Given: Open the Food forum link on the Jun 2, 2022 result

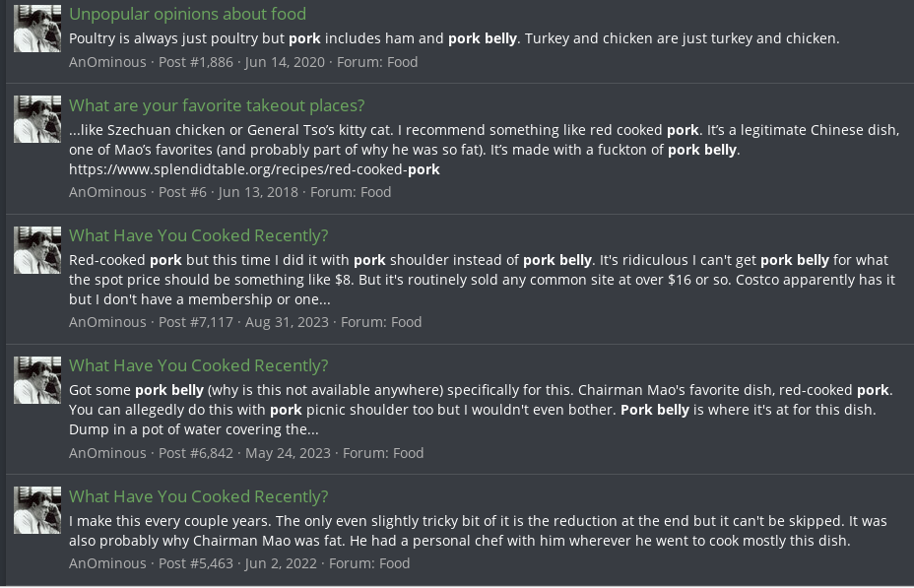Looking at the screenshot, I should coord(394,563).
